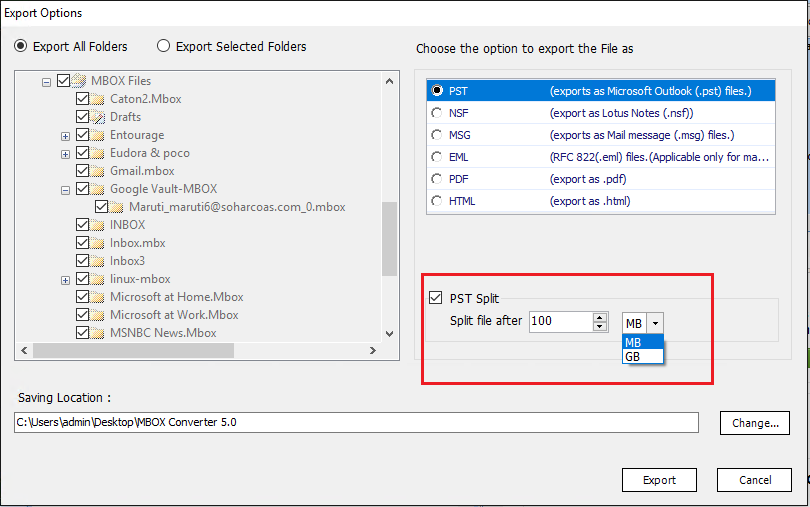Click the Google Vault-MBOX folder icon
This screenshot has width=810, height=507.
tap(97, 189)
